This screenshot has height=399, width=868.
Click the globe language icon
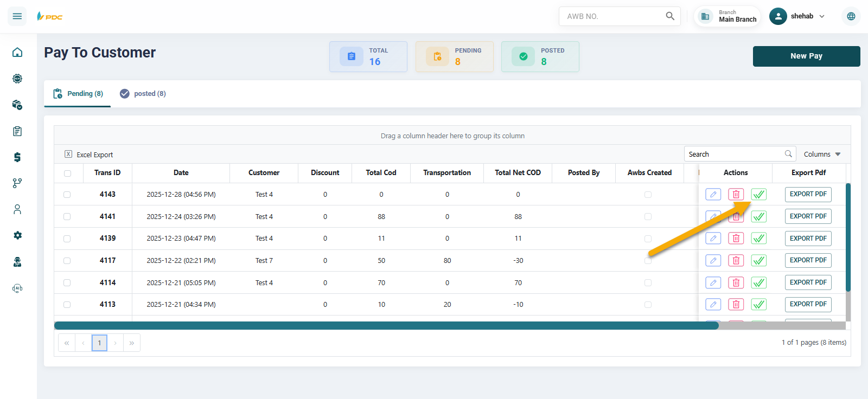(x=851, y=16)
